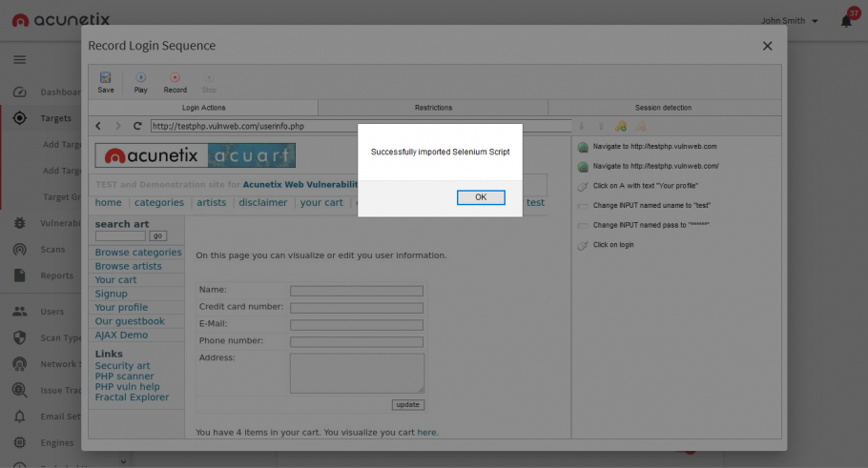Select the Change INPUT named pass action
Screen dimensions: 868x468
(651, 225)
